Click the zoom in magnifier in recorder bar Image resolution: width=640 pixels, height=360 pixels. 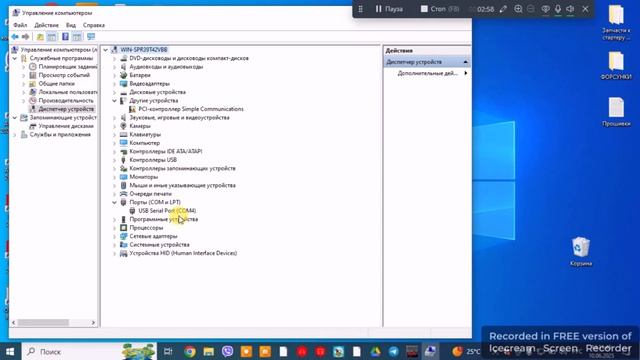coord(518,9)
